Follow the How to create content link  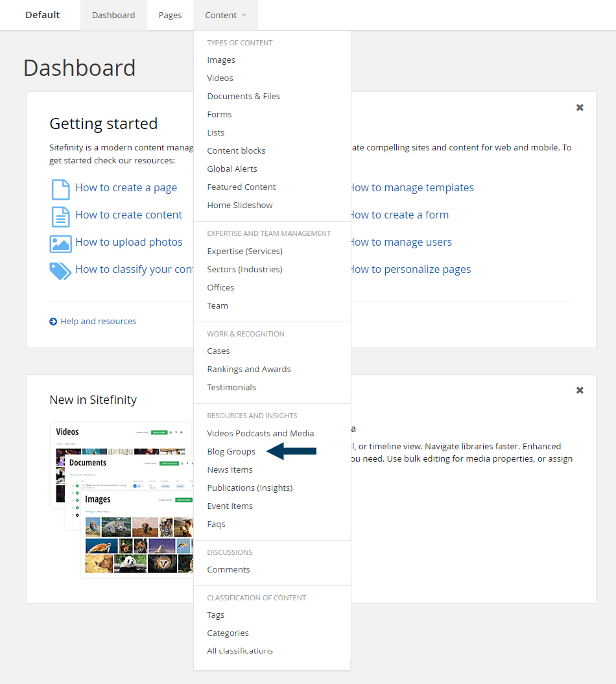click(128, 215)
